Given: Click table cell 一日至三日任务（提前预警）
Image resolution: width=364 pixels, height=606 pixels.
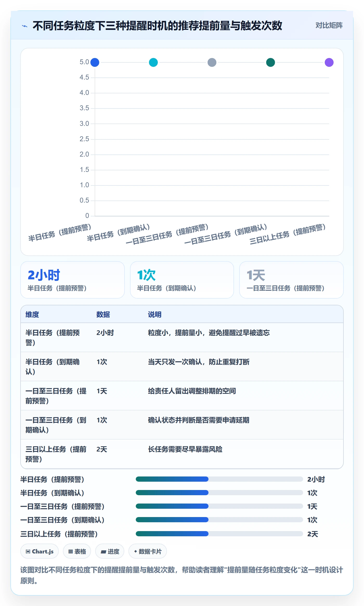Looking at the screenshot, I should pos(56,396).
